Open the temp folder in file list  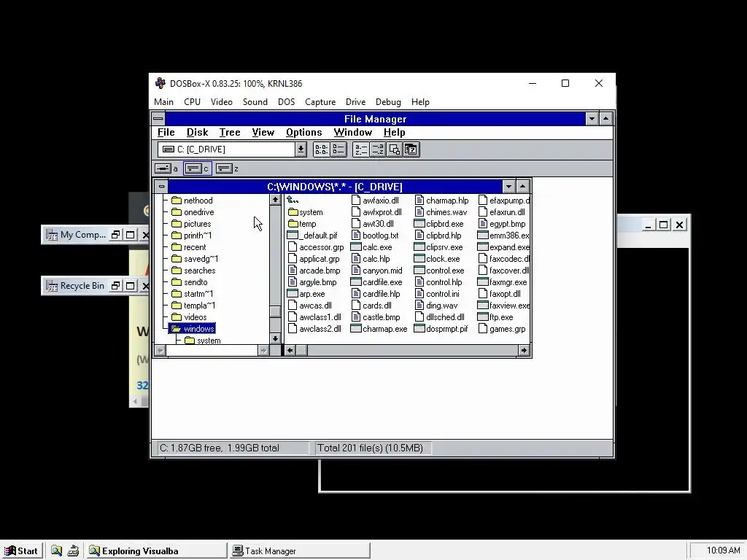point(302,224)
